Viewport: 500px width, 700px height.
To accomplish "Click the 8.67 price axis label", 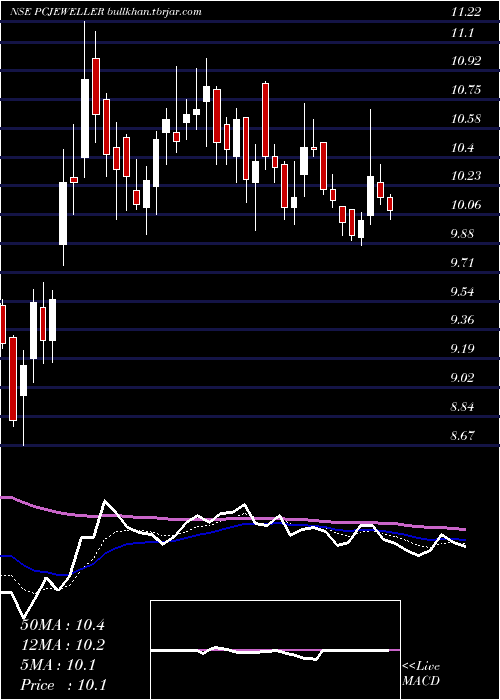I will [x=463, y=436].
